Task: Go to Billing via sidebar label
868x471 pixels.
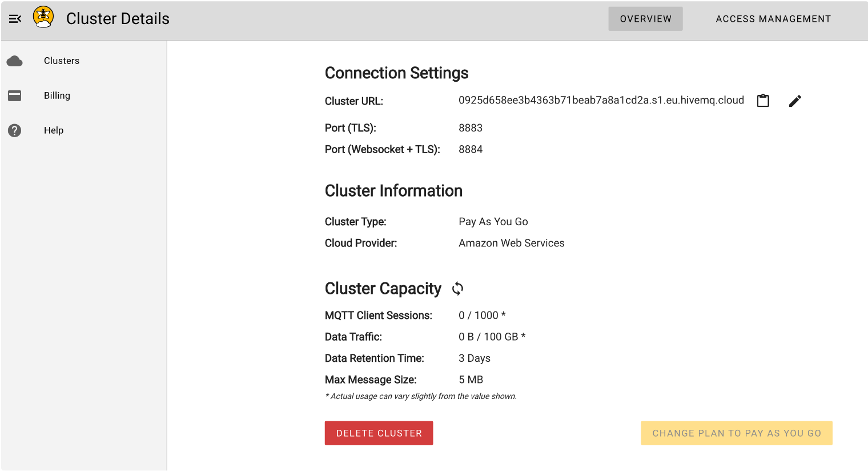Action: pyautogui.click(x=57, y=96)
